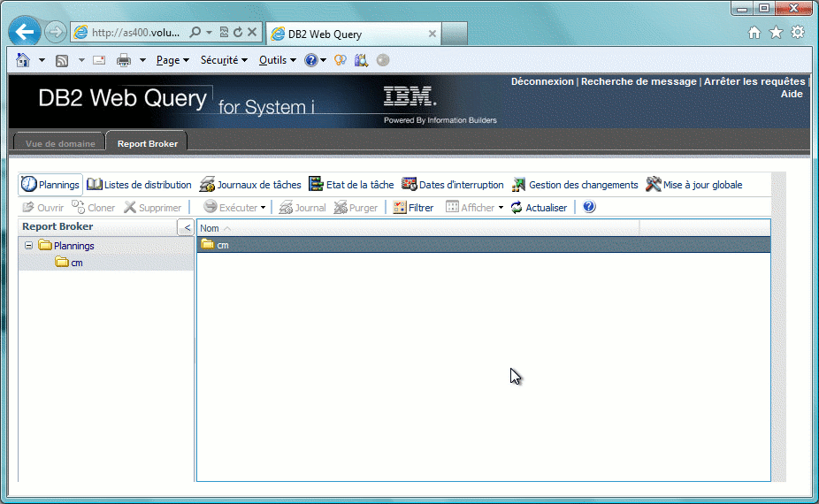819x504 pixels.
Task: Open Journaux de tâches
Action: (x=250, y=185)
